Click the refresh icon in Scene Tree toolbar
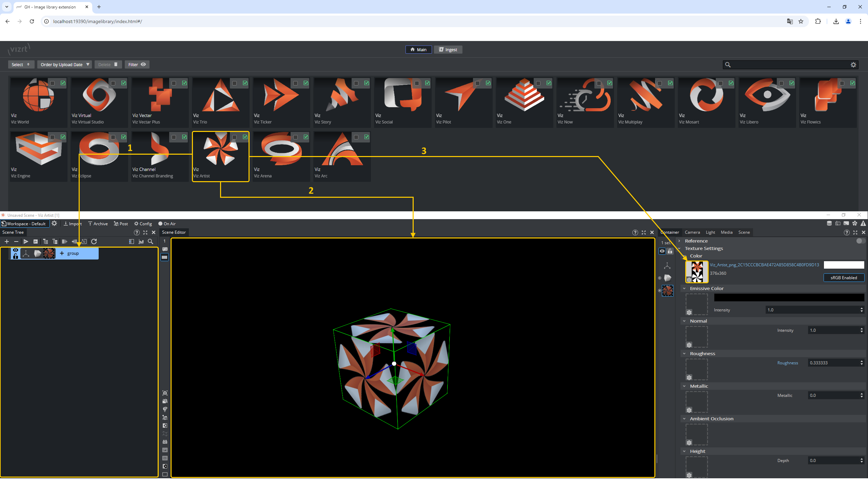The width and height of the screenshot is (868, 481). [94, 242]
